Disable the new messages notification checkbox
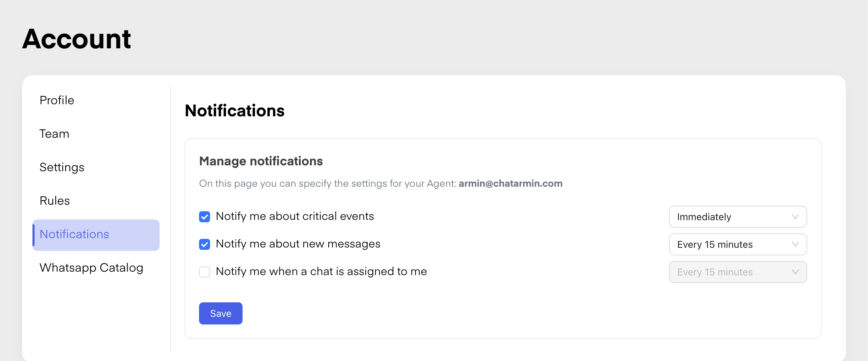The width and height of the screenshot is (868, 361). coord(205,244)
